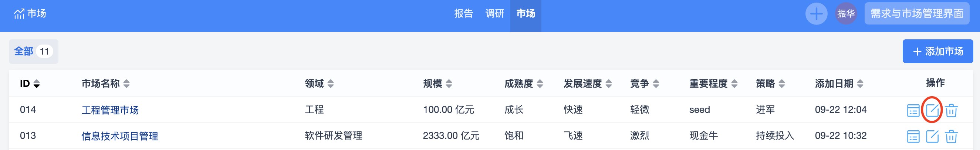Open the 振华 user avatar menu
The width and height of the screenshot is (980, 150).
[846, 14]
